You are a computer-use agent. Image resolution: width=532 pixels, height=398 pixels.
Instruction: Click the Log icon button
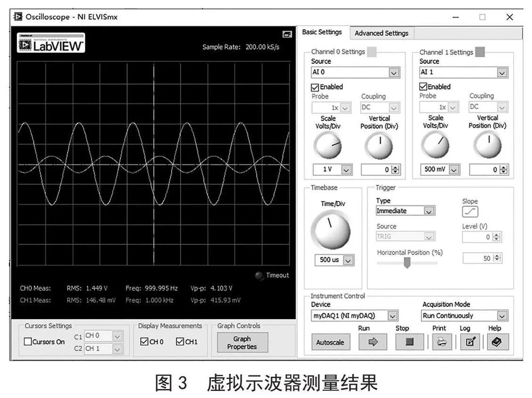pos(470,342)
